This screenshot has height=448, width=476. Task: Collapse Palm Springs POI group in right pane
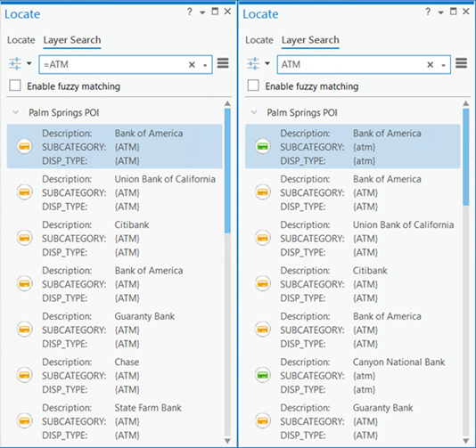(254, 112)
